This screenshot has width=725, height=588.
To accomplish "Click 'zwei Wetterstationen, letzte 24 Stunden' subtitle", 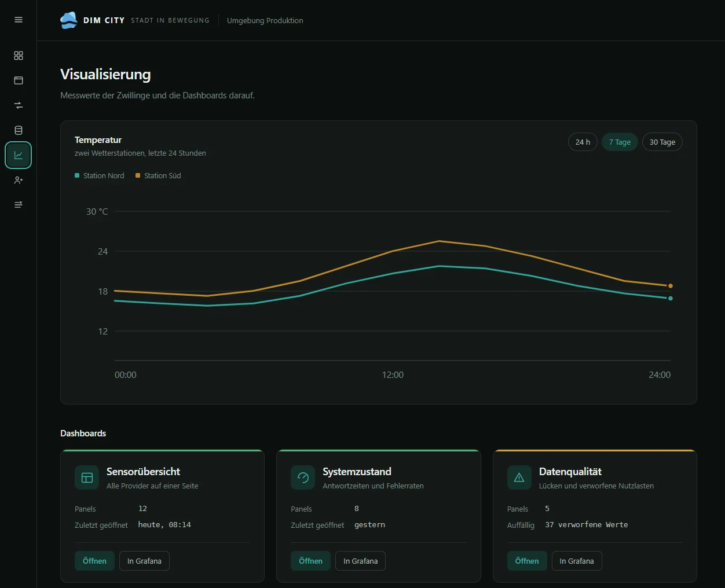I will (x=140, y=153).
